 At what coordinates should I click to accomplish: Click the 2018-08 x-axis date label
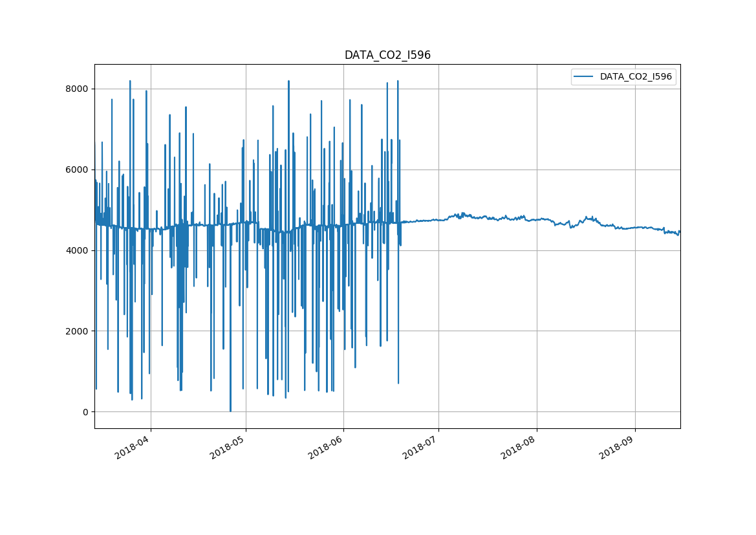coord(519,447)
